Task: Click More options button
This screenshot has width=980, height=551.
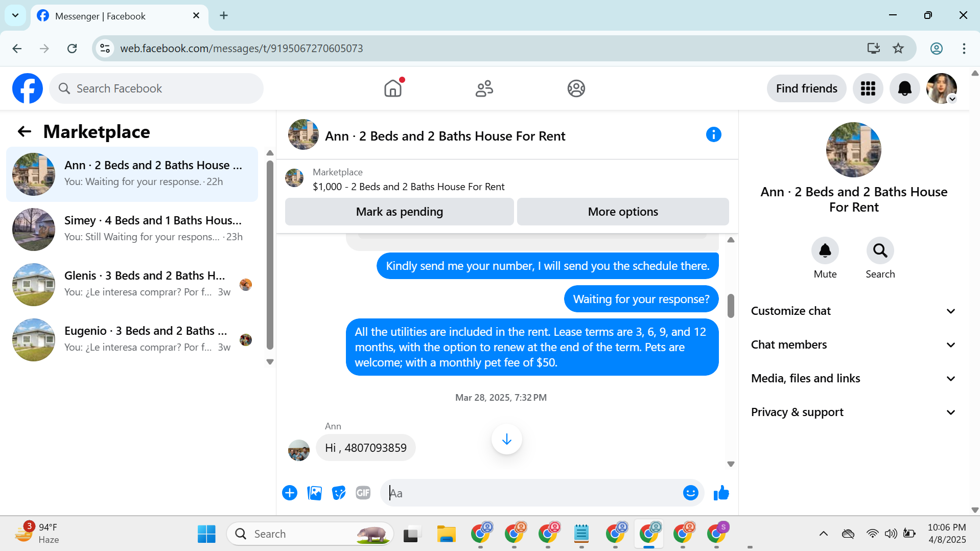Action: pyautogui.click(x=623, y=212)
